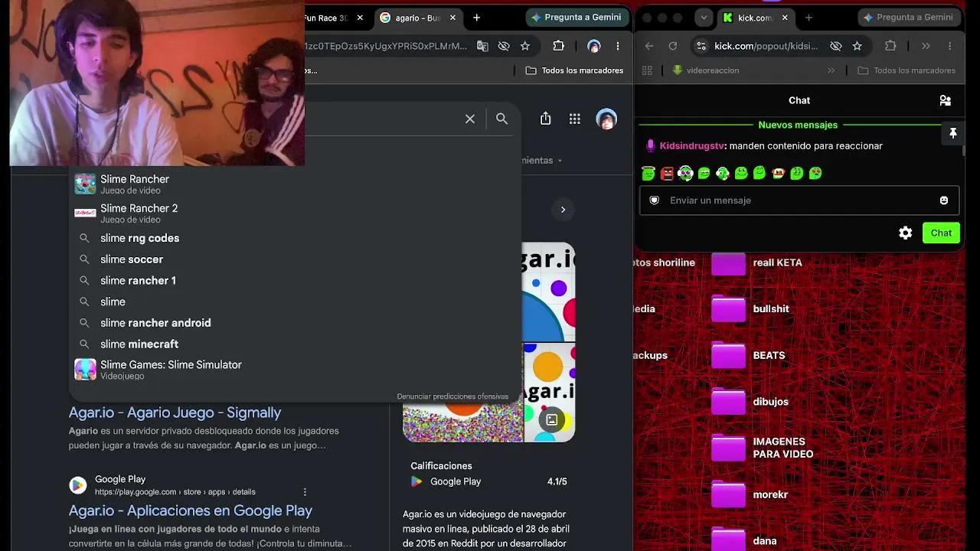This screenshot has height=551, width=980.
Task: Open the emoji picker in the message box
Action: click(x=944, y=201)
